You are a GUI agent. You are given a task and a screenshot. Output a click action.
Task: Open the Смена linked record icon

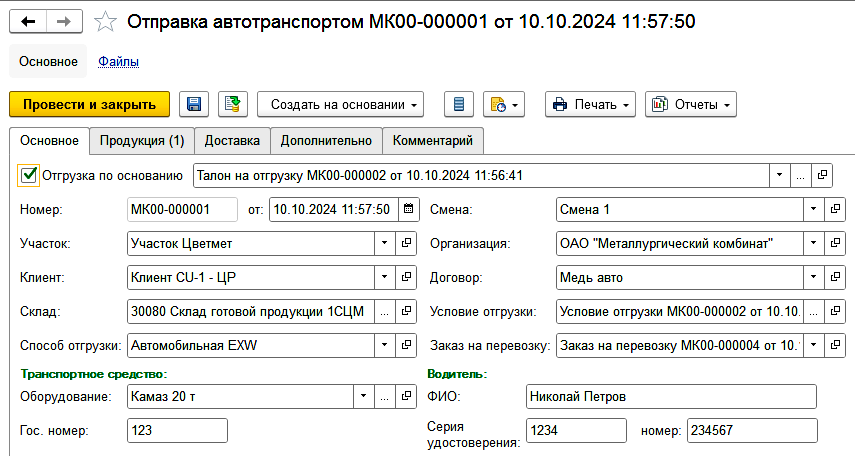[835, 210]
